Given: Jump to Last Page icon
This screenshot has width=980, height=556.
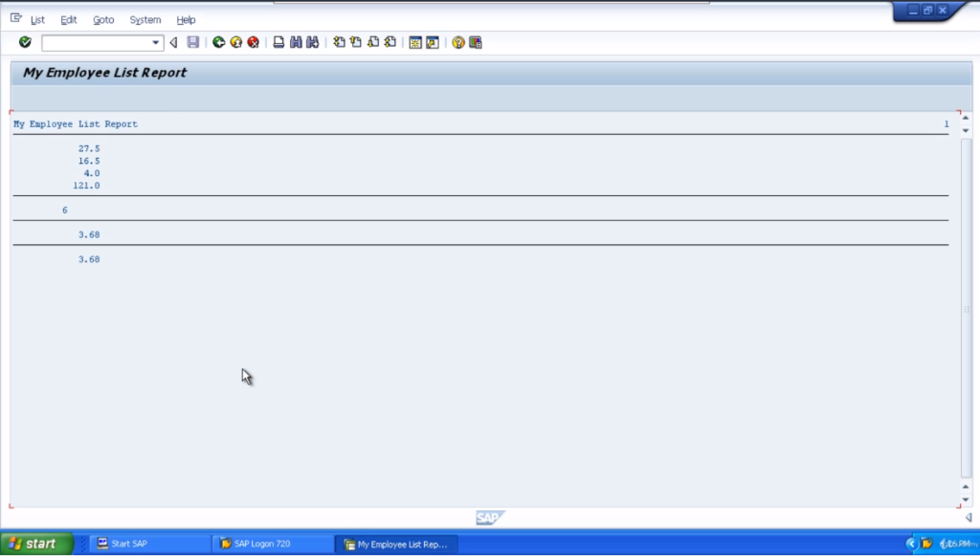Looking at the screenshot, I should tap(390, 42).
